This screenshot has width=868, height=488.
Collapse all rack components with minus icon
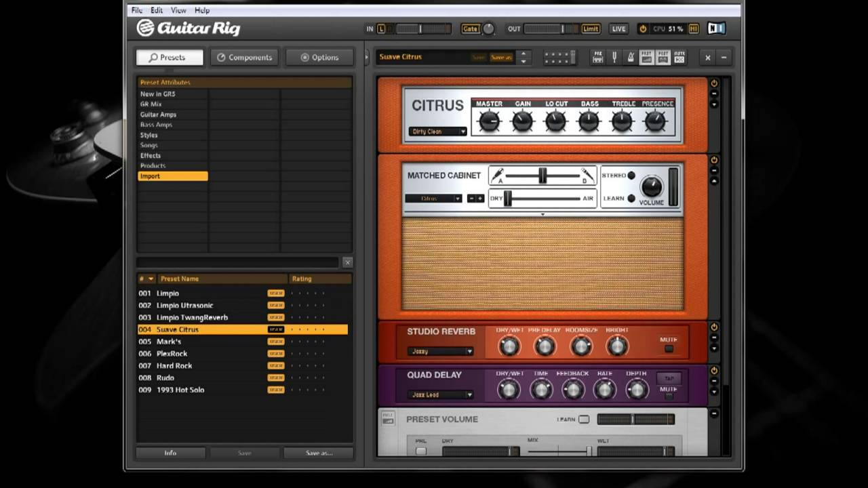724,58
